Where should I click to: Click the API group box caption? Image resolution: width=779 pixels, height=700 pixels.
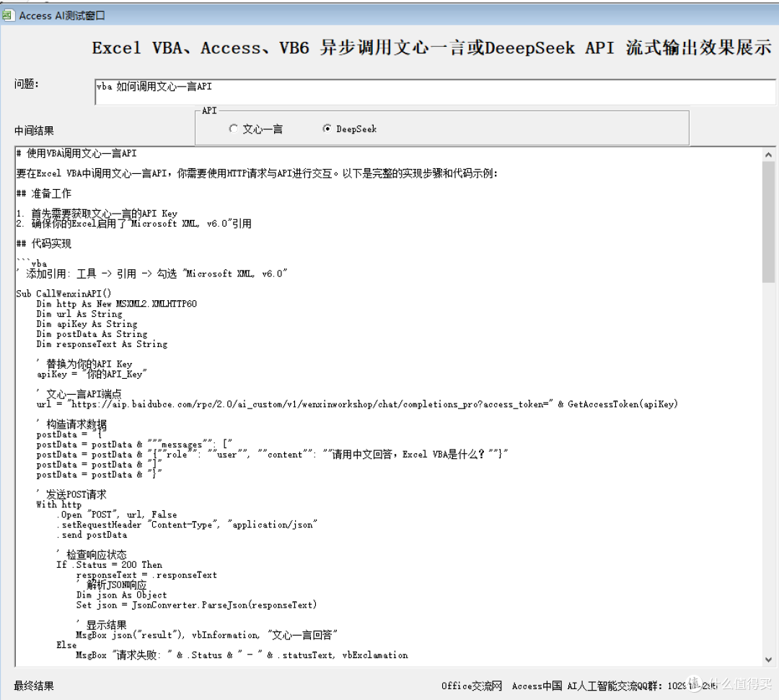(x=209, y=110)
